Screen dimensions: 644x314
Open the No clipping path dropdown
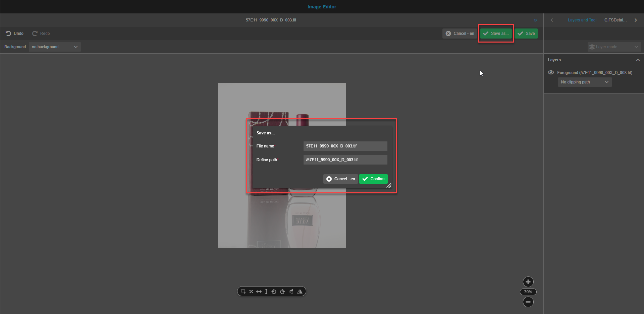pyautogui.click(x=584, y=82)
